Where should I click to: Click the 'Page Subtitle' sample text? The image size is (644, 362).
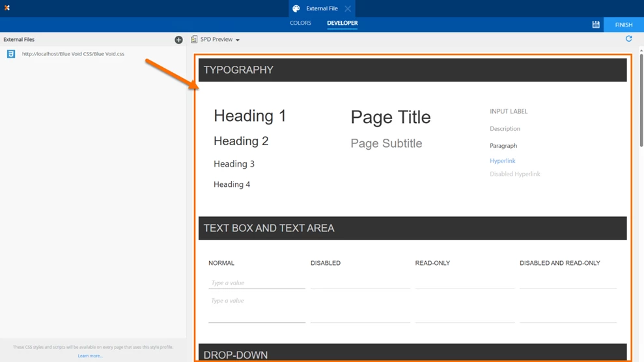(x=386, y=143)
